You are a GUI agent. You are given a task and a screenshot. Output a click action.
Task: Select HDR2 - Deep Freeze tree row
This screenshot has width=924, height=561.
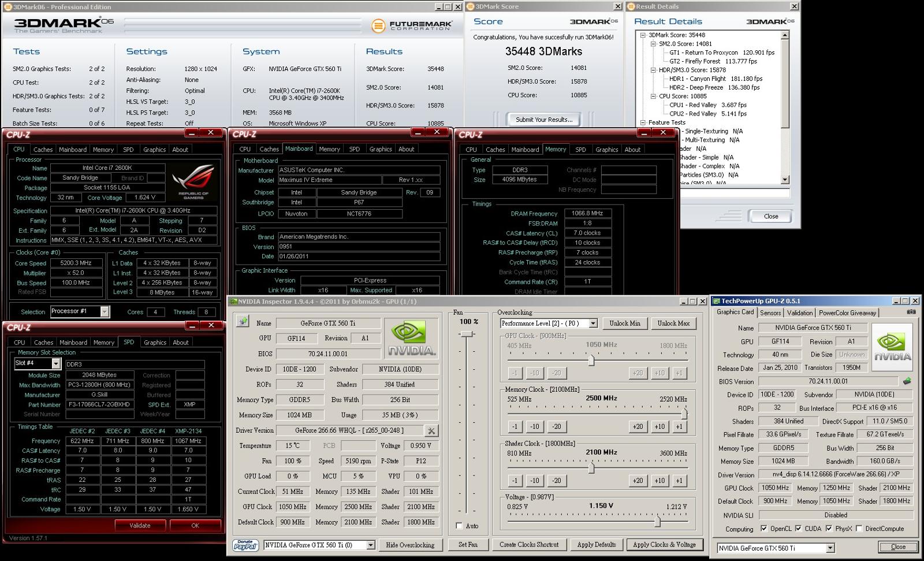pos(714,88)
